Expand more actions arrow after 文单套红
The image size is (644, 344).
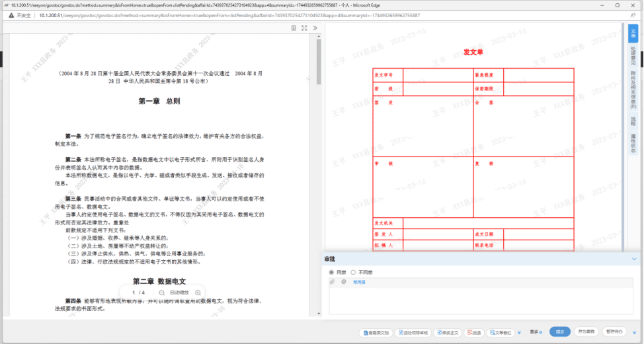pos(519,333)
